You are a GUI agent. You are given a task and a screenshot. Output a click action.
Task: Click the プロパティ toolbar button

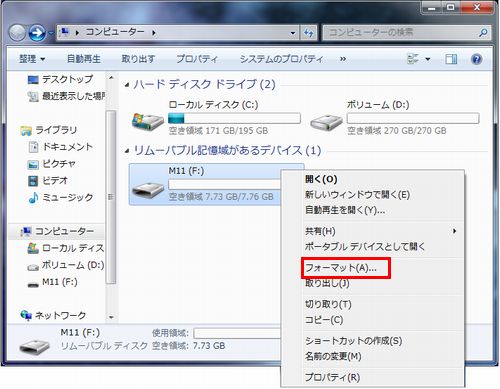pos(197,59)
